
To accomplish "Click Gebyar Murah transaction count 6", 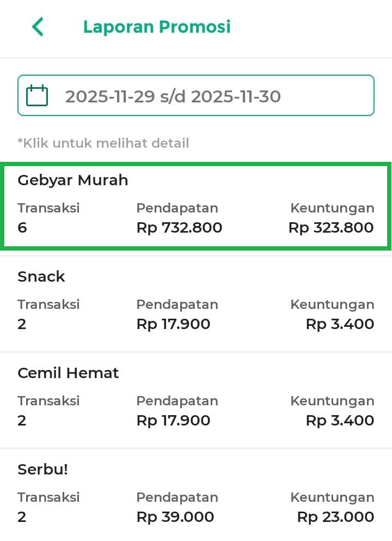I will 22,228.
